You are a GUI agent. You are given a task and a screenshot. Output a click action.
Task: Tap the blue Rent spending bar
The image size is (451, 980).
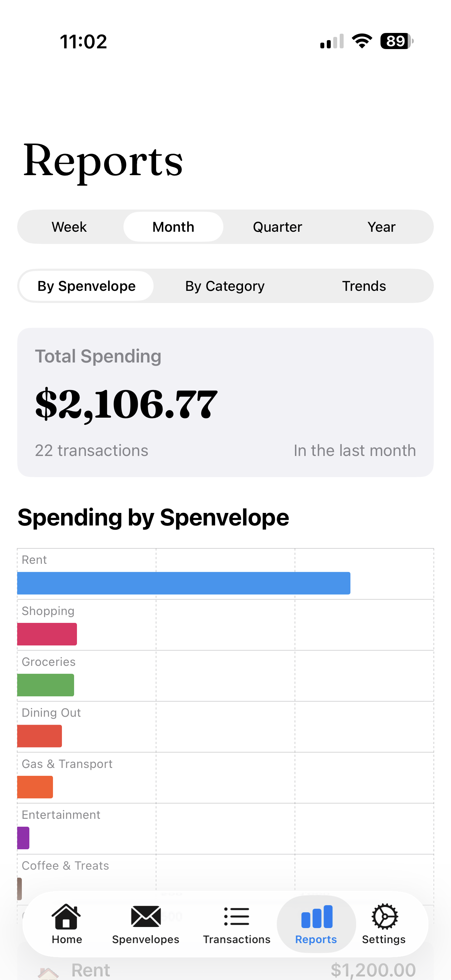tap(184, 583)
